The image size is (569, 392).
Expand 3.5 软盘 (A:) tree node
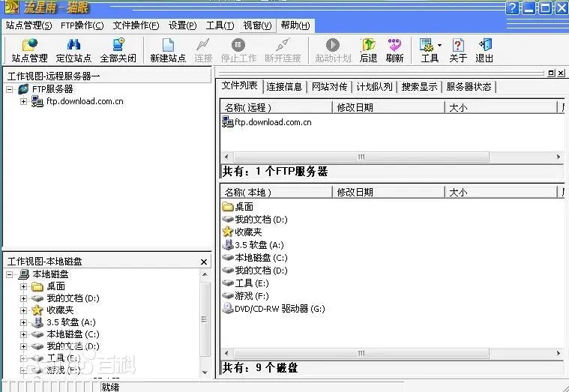pyautogui.click(x=23, y=322)
